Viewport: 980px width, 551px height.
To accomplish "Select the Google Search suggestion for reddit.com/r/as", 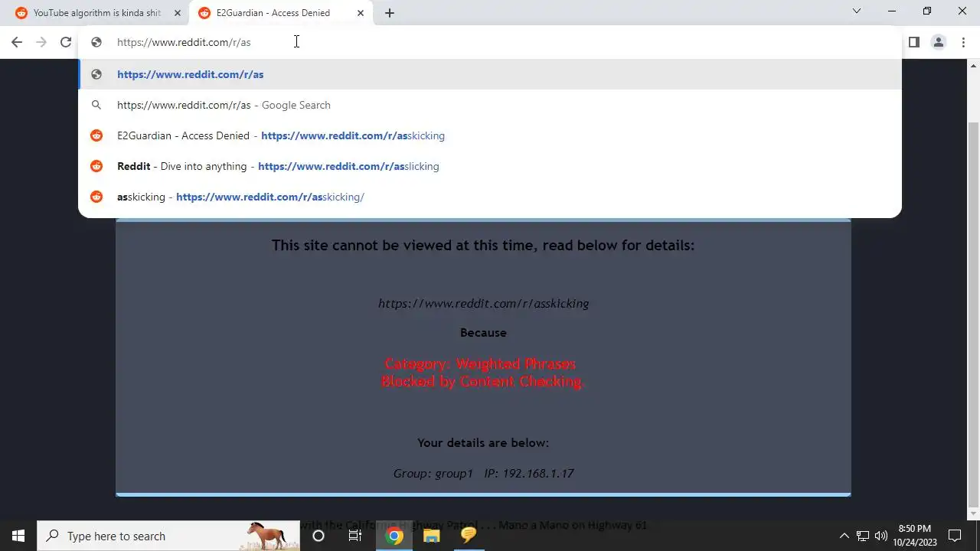I will (490, 105).
